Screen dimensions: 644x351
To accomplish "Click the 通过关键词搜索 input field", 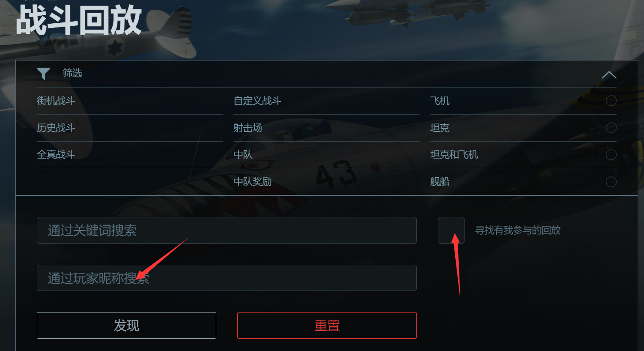I will [227, 230].
